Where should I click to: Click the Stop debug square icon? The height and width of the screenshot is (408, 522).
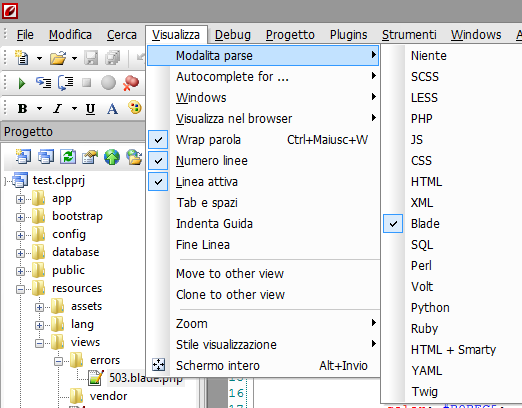pyautogui.click(x=87, y=82)
